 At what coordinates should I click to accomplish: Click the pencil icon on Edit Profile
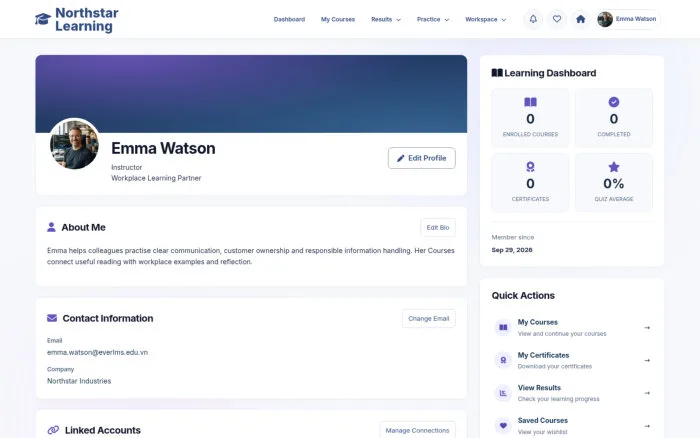point(400,158)
